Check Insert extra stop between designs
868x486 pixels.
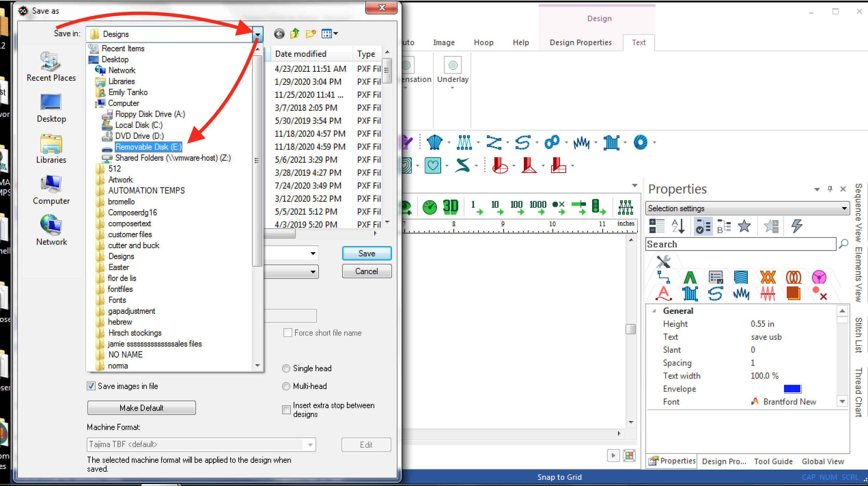pyautogui.click(x=286, y=409)
